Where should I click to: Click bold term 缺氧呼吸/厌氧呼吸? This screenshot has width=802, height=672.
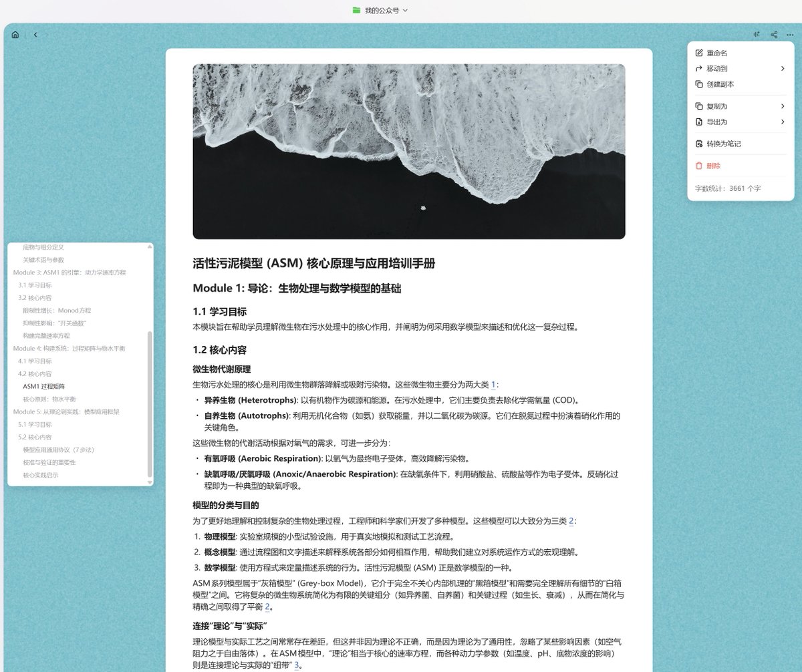300,474
